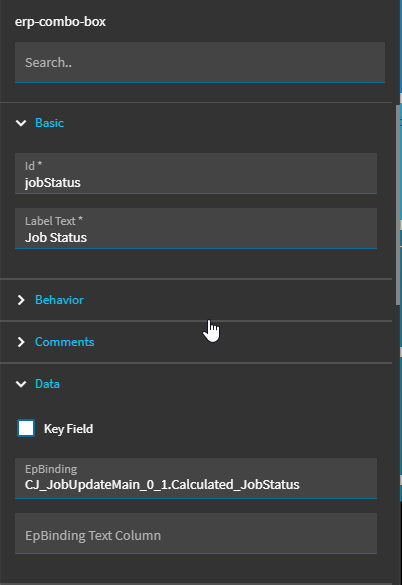Enable the Key Field checkbox

26,428
